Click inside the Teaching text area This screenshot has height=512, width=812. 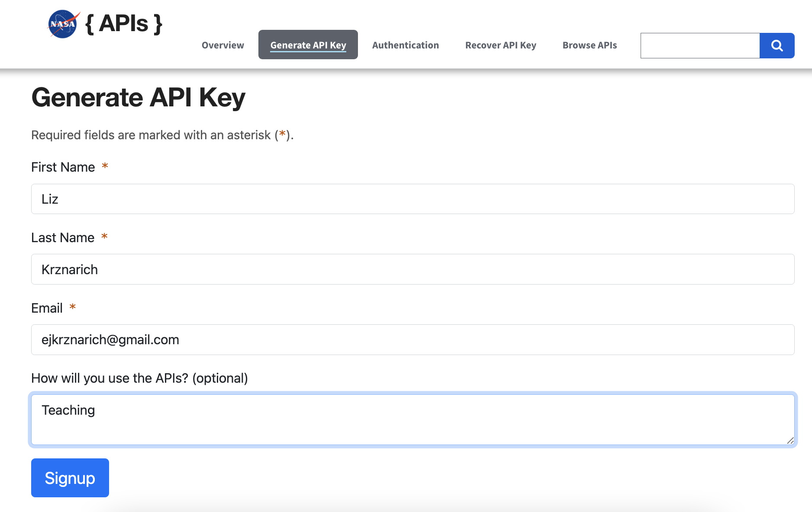point(412,419)
